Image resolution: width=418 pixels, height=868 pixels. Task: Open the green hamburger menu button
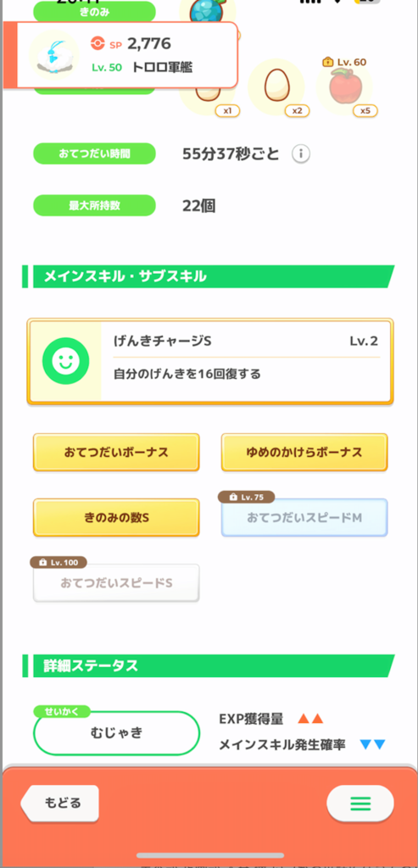point(360,804)
